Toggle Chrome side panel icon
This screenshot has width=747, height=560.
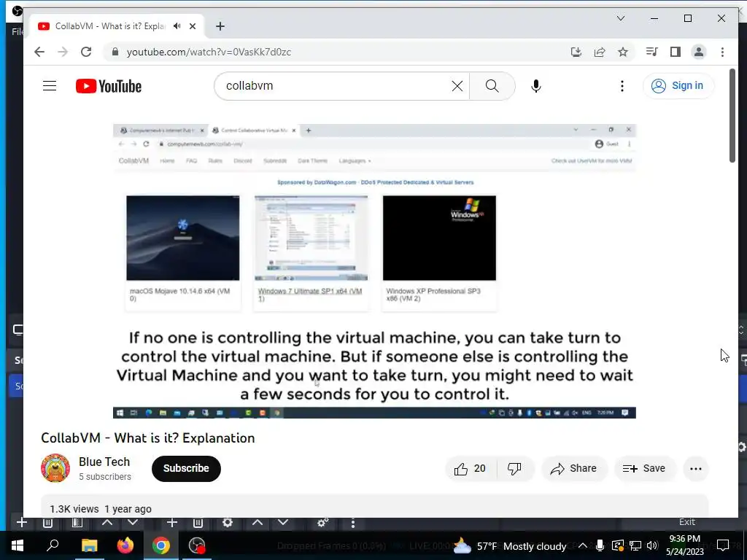tap(675, 52)
